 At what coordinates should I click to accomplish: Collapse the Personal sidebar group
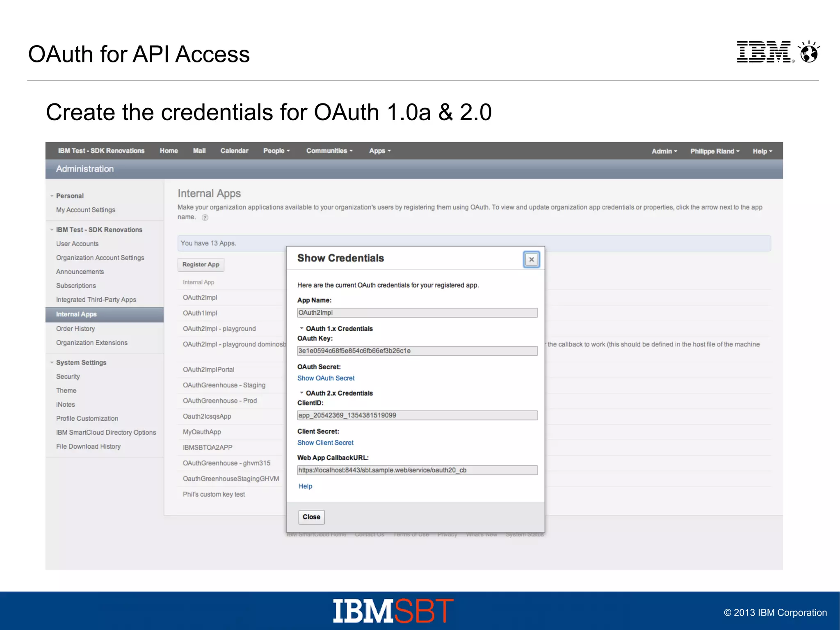click(52, 196)
